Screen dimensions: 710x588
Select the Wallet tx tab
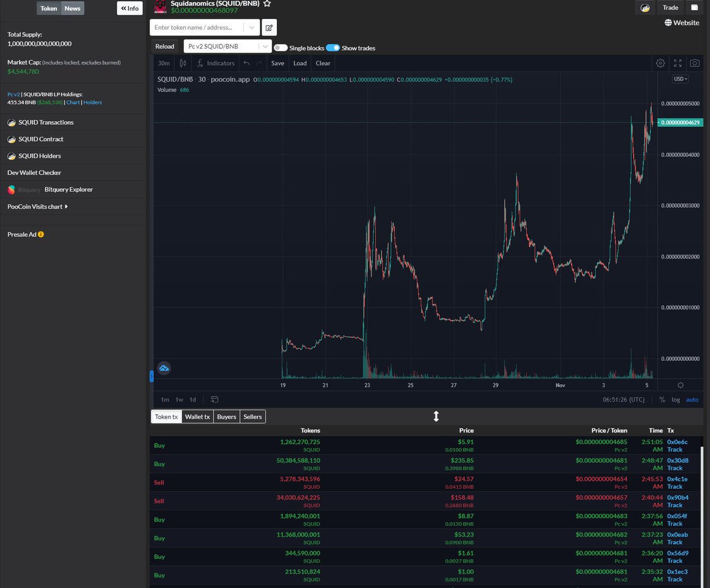tap(198, 416)
